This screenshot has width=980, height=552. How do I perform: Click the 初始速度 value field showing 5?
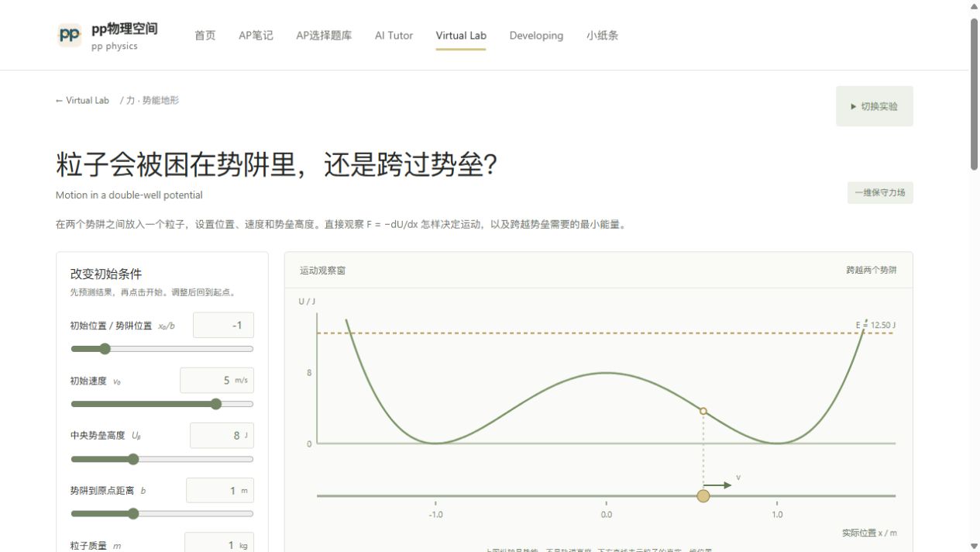coord(217,381)
